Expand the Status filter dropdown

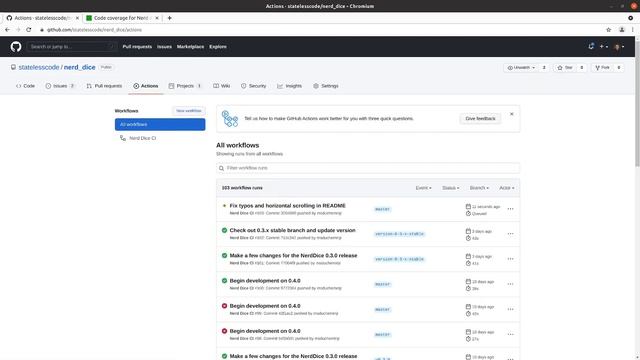point(451,188)
